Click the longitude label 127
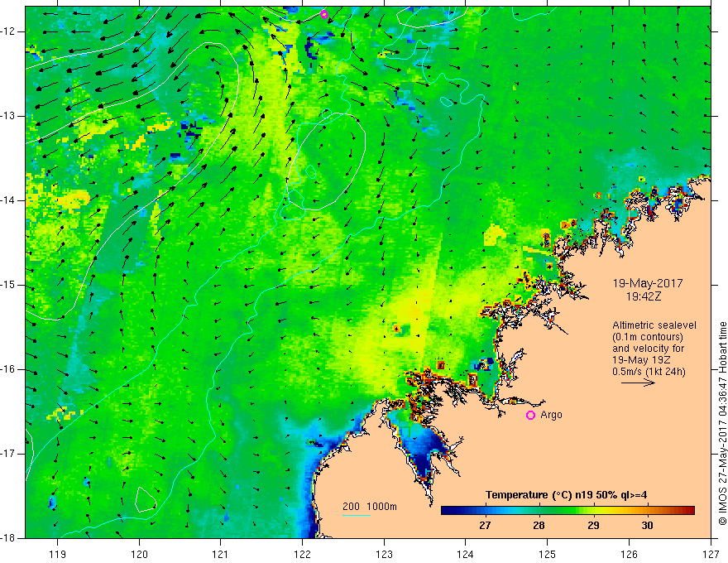 point(711,554)
